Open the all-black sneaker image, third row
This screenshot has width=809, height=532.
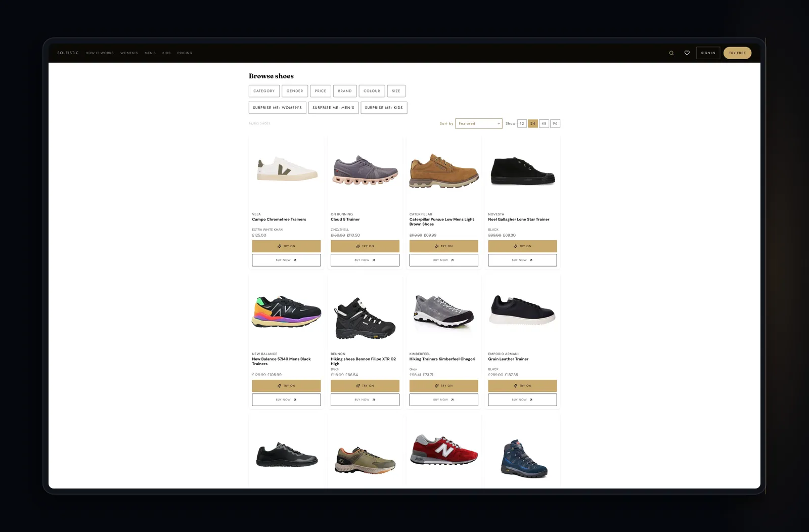point(287,455)
